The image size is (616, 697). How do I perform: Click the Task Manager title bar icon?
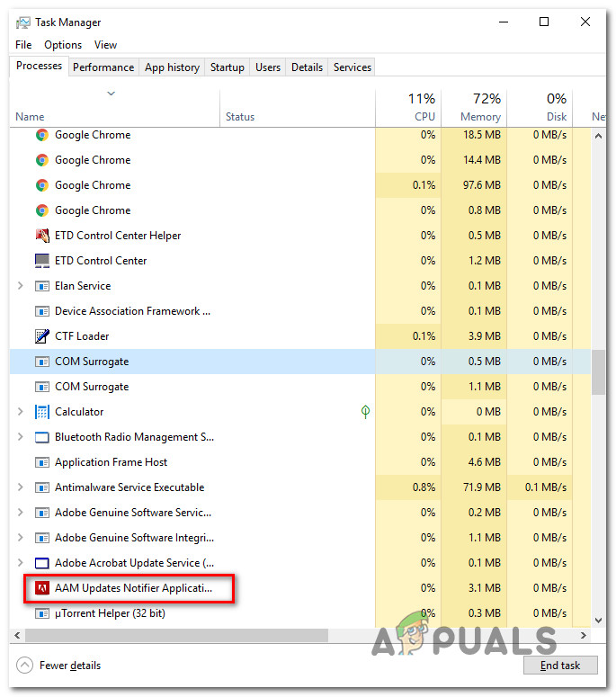pos(23,22)
